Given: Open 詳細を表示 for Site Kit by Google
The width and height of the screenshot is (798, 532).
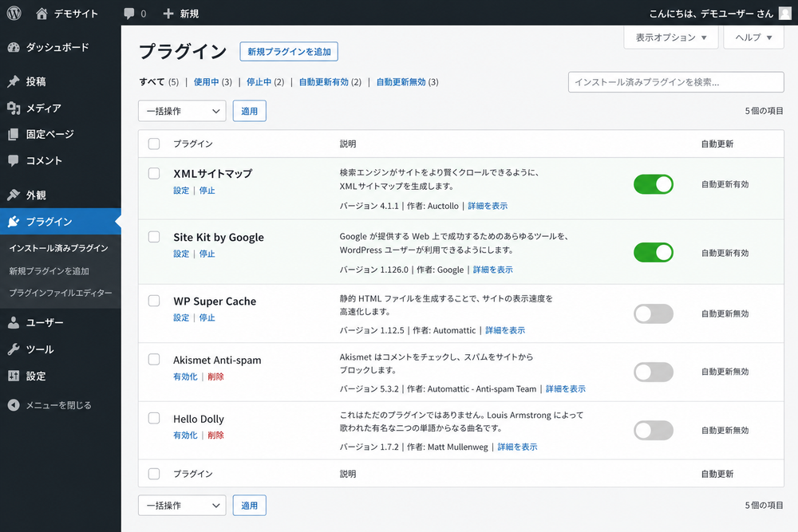Looking at the screenshot, I should pyautogui.click(x=492, y=270).
